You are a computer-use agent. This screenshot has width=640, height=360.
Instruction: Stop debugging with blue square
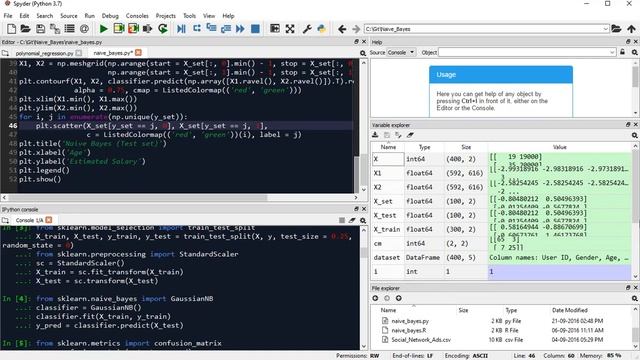click(x=255, y=29)
